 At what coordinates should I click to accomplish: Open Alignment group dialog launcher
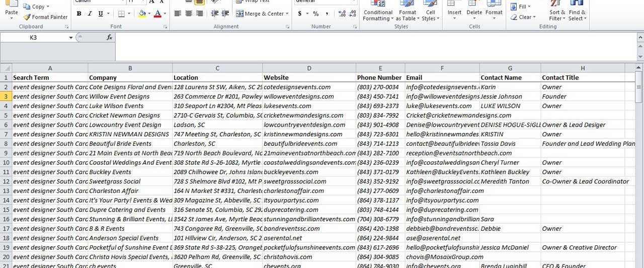click(x=287, y=27)
